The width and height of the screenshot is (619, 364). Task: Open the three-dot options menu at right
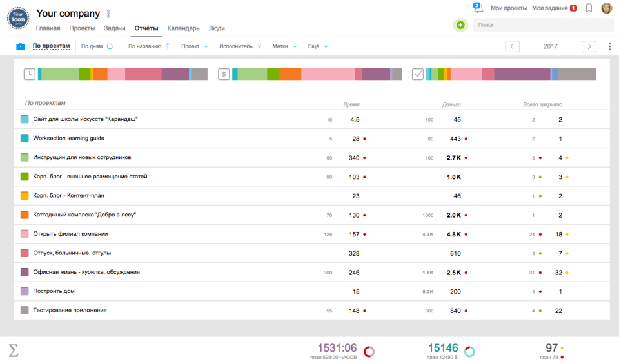coord(610,46)
